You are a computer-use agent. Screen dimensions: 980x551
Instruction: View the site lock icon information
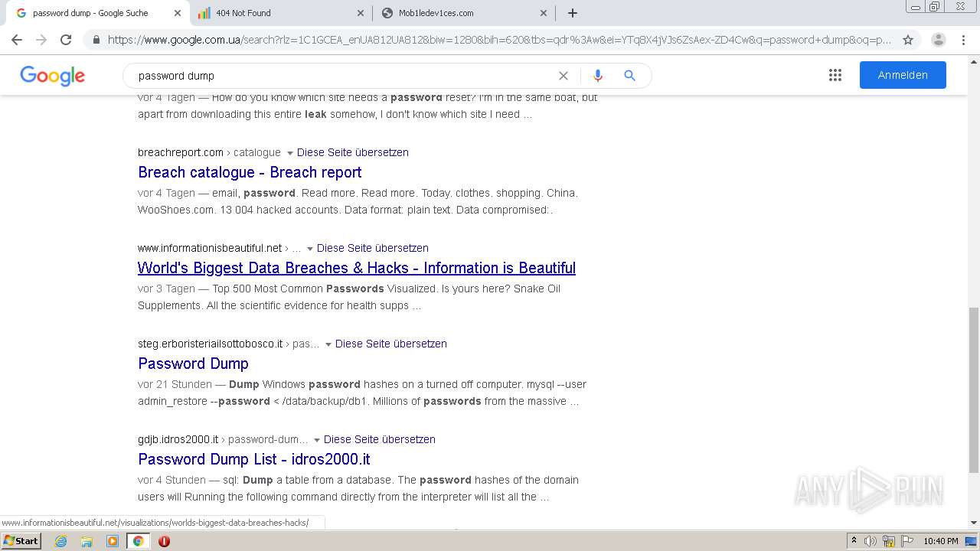pyautogui.click(x=96, y=40)
